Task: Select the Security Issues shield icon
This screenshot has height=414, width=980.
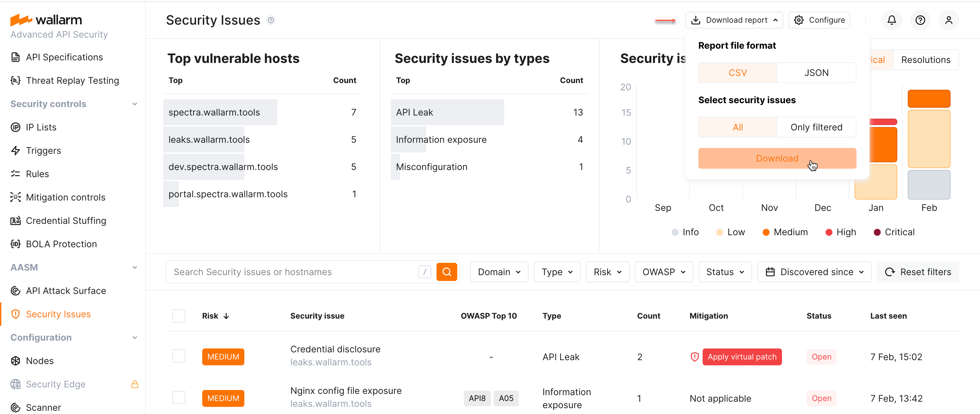Action: click(15, 314)
